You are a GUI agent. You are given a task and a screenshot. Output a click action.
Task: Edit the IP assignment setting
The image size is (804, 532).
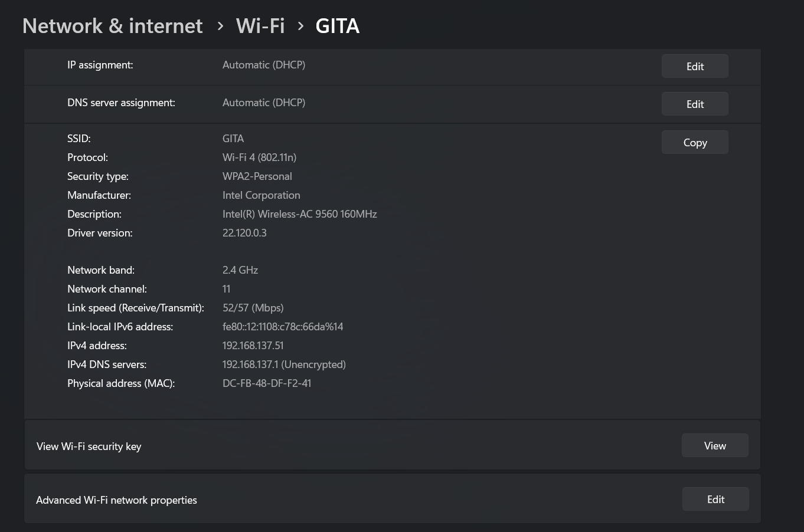coord(695,66)
